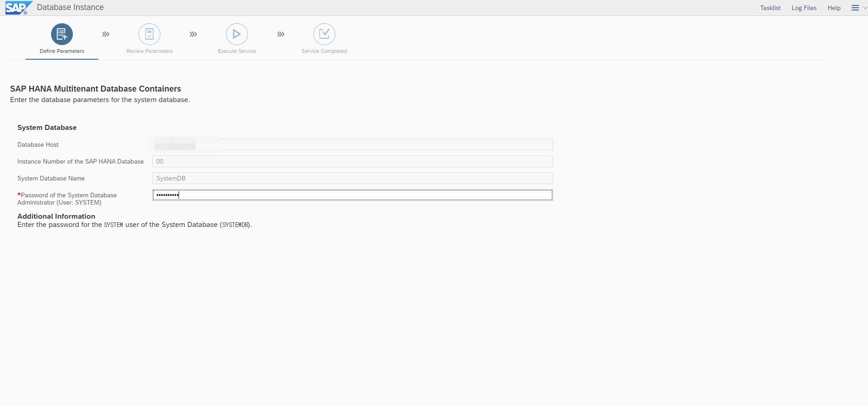
Task: Click 'Enter the database parameters' description text
Action: (x=100, y=100)
